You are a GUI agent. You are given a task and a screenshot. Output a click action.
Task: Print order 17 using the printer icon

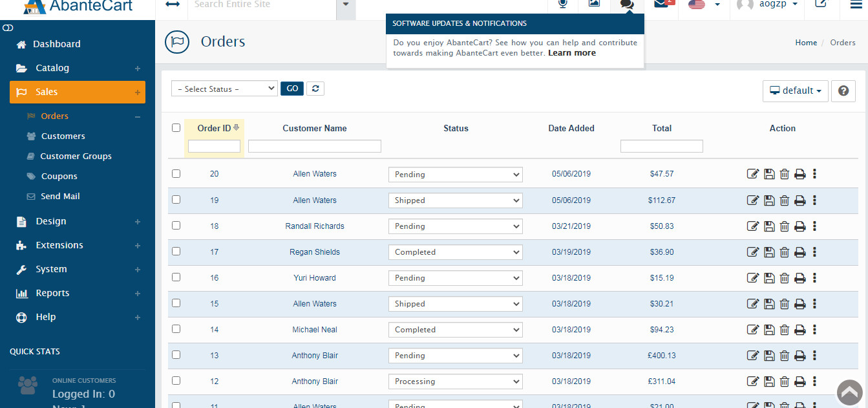pyautogui.click(x=800, y=252)
